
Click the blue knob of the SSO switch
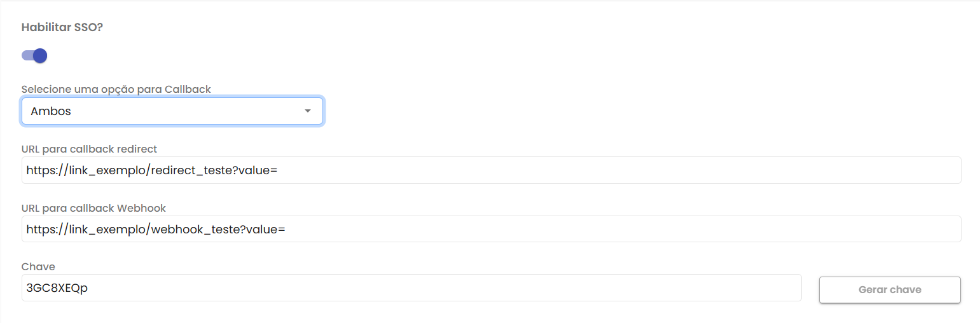pyautogui.click(x=40, y=56)
